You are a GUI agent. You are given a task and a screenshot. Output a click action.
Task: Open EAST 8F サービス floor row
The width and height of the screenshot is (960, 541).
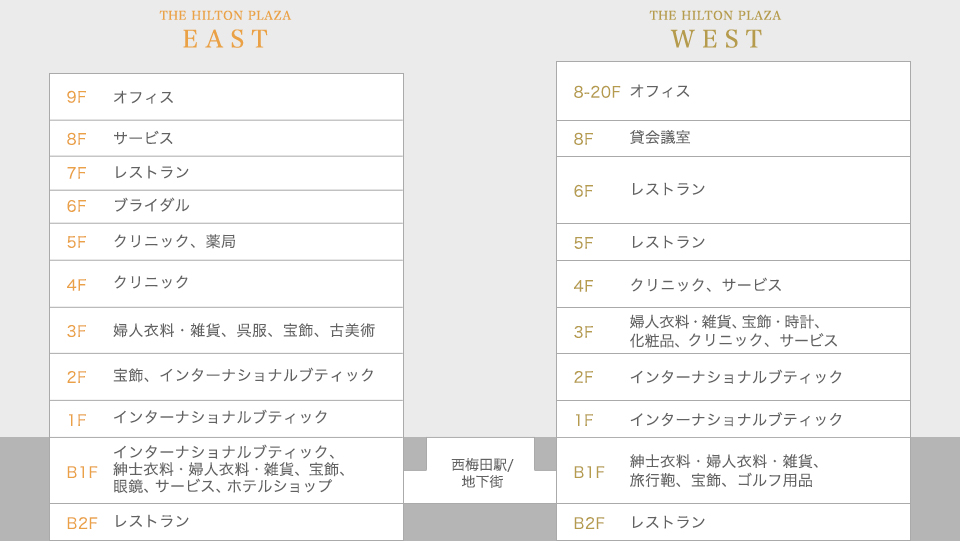tap(227, 138)
